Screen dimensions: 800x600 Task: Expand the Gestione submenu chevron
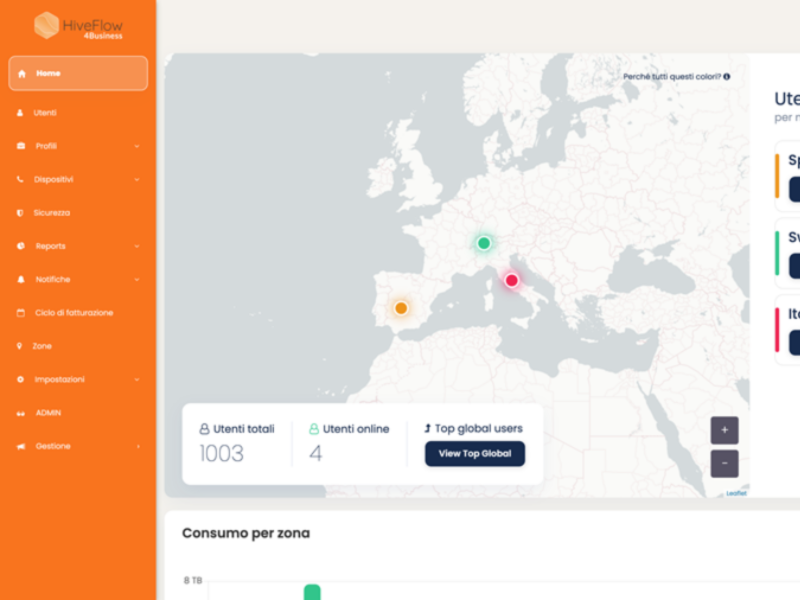pos(137,446)
